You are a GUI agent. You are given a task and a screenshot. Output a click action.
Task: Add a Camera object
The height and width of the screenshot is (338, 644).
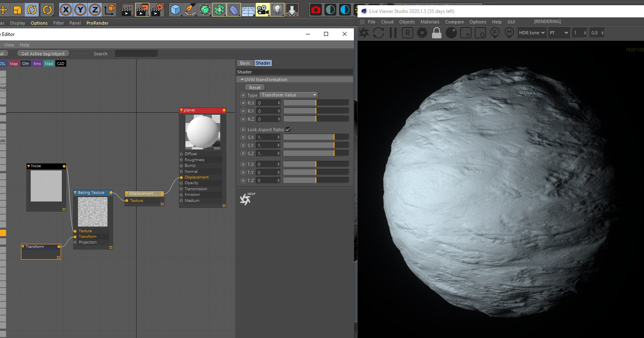263,9
